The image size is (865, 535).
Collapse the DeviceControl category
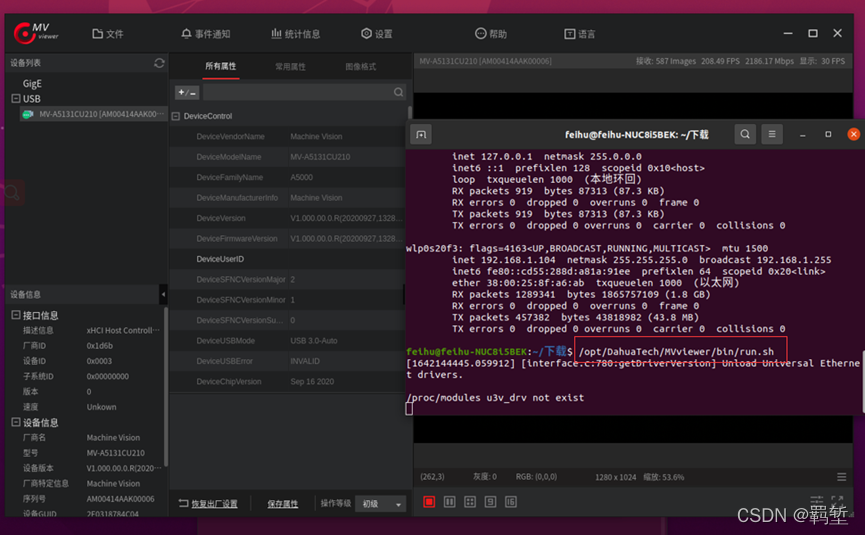pyautogui.click(x=176, y=116)
